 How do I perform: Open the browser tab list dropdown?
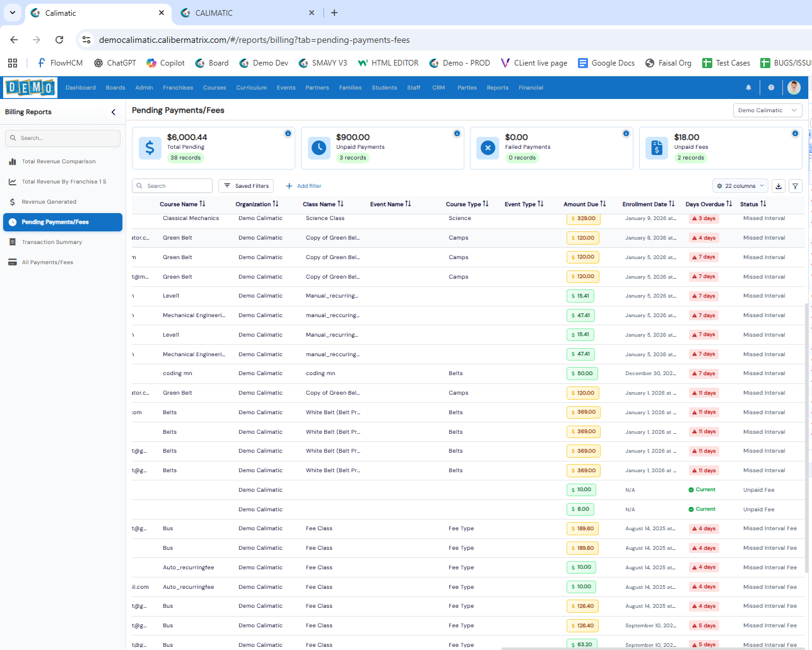pos(12,13)
